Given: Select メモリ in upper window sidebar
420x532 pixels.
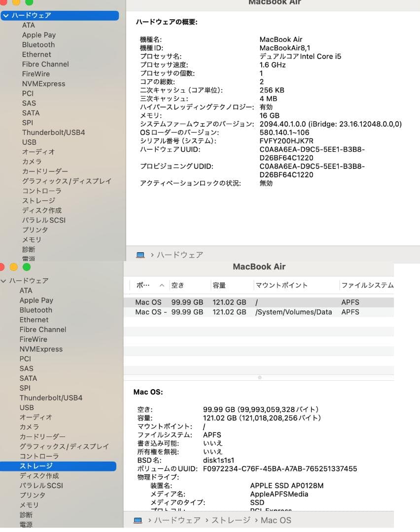Looking at the screenshot, I should 32,240.
